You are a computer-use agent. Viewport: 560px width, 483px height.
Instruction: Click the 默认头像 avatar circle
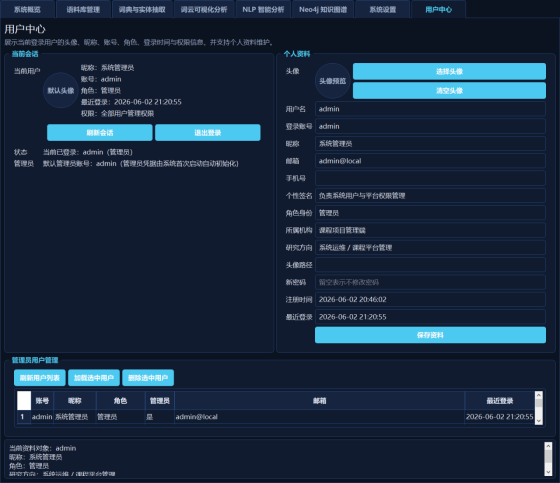coord(61,90)
